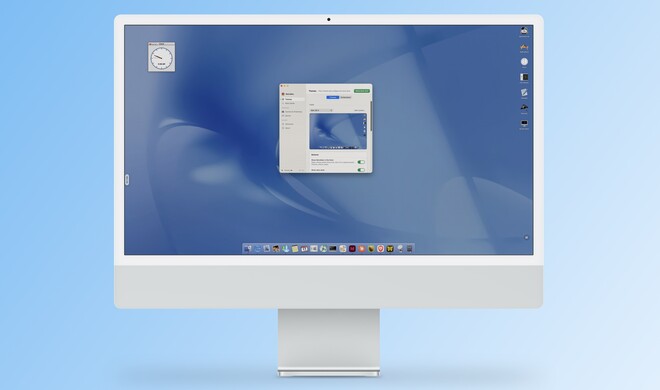Open the Dock app with people photo icon

pyautogui.click(x=276, y=249)
